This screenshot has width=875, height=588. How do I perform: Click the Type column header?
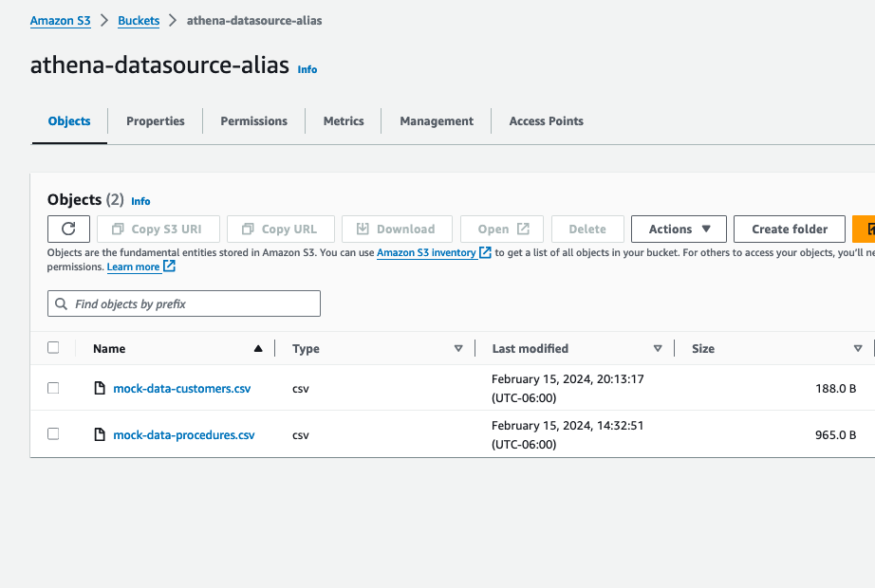pyautogui.click(x=306, y=349)
